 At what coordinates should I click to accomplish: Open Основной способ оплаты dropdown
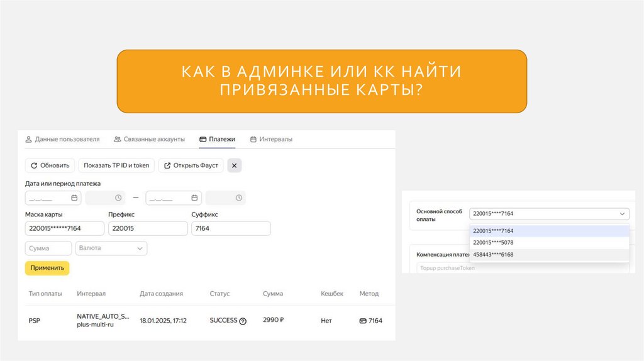point(549,214)
